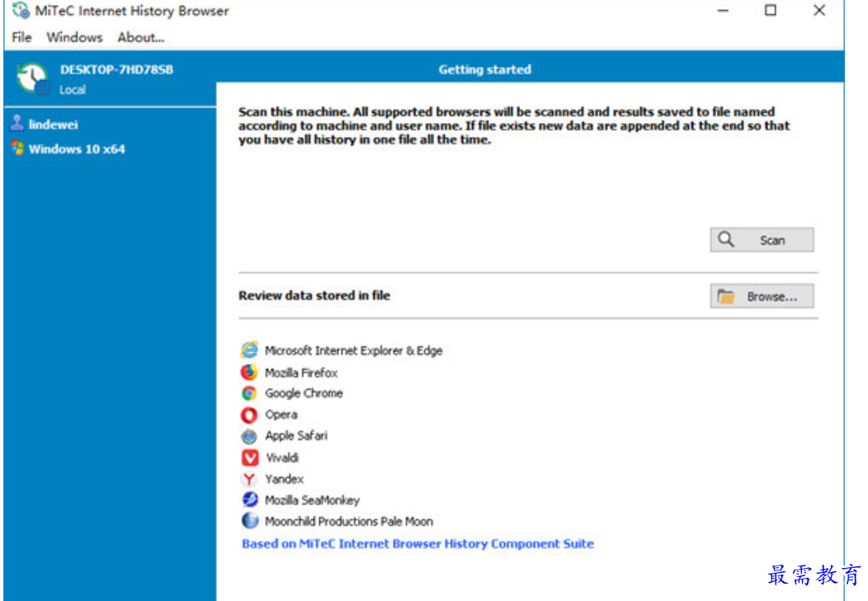Image resolution: width=868 pixels, height=601 pixels.
Task: Click the Apple Safari icon
Action: click(249, 436)
